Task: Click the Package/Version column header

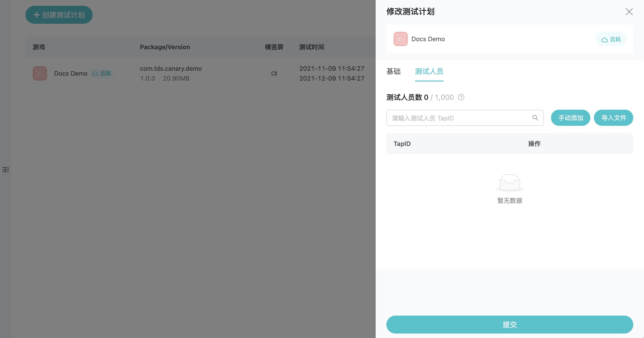Action: point(165,47)
